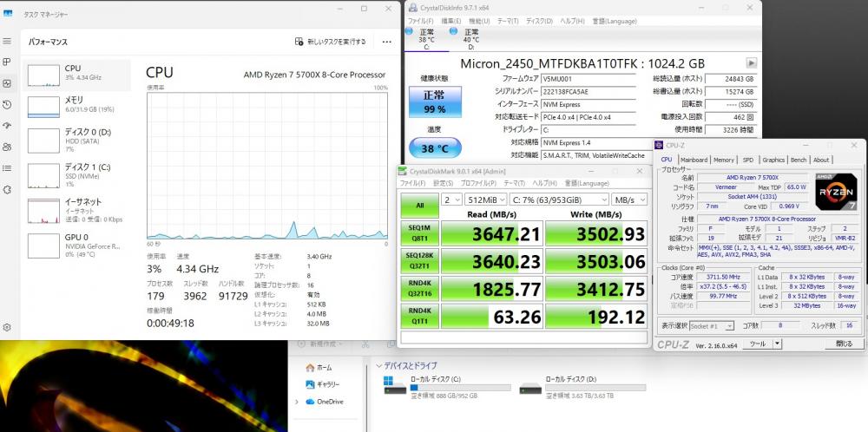Switch to Bench tab in CPU-Z
The width and height of the screenshot is (868, 432).
[x=799, y=160]
